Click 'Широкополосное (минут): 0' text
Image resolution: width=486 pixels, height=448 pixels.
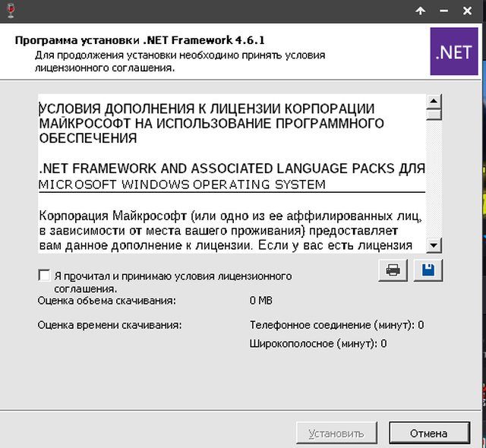[x=318, y=344]
